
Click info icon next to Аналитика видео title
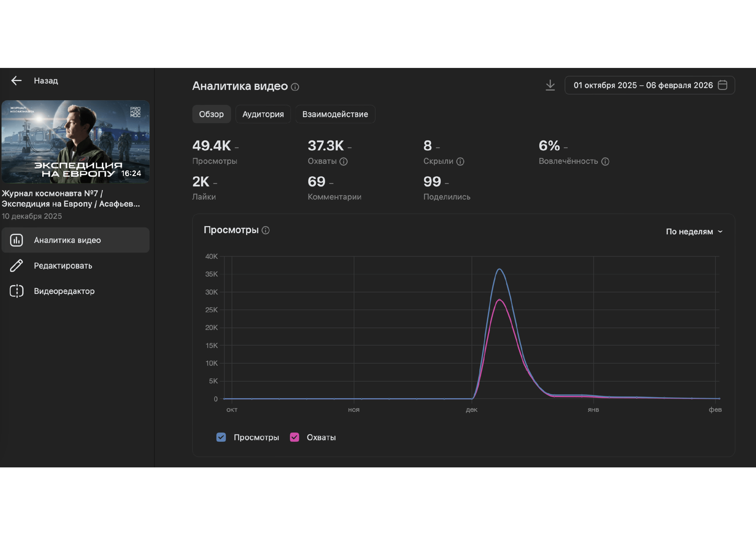295,87
